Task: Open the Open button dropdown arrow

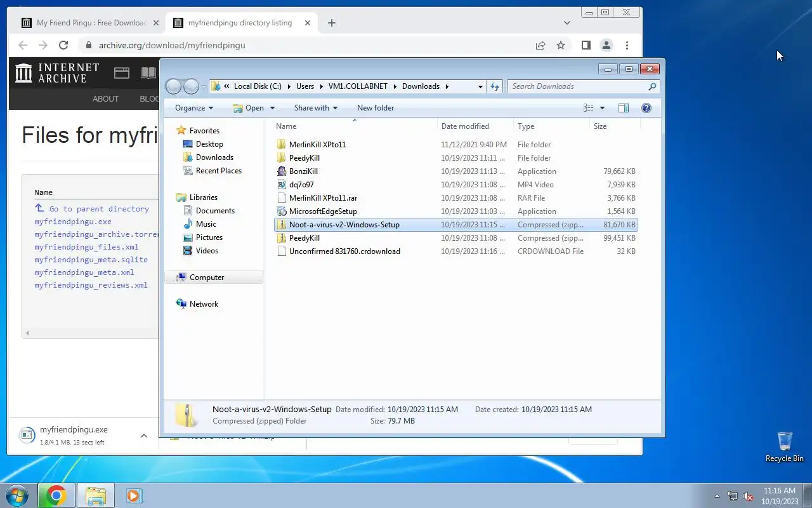Action: coord(272,108)
